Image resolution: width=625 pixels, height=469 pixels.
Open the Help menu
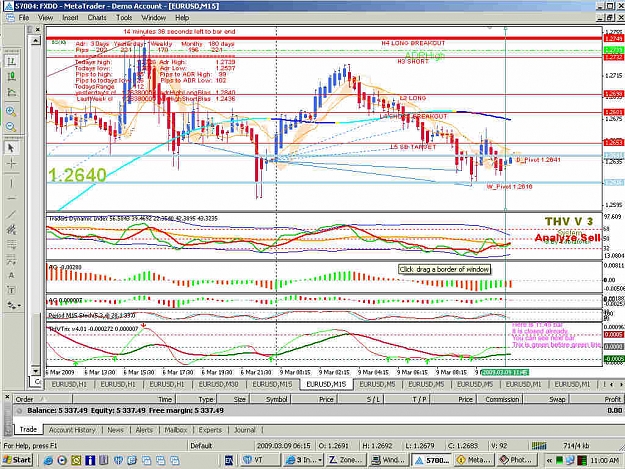tap(182, 18)
